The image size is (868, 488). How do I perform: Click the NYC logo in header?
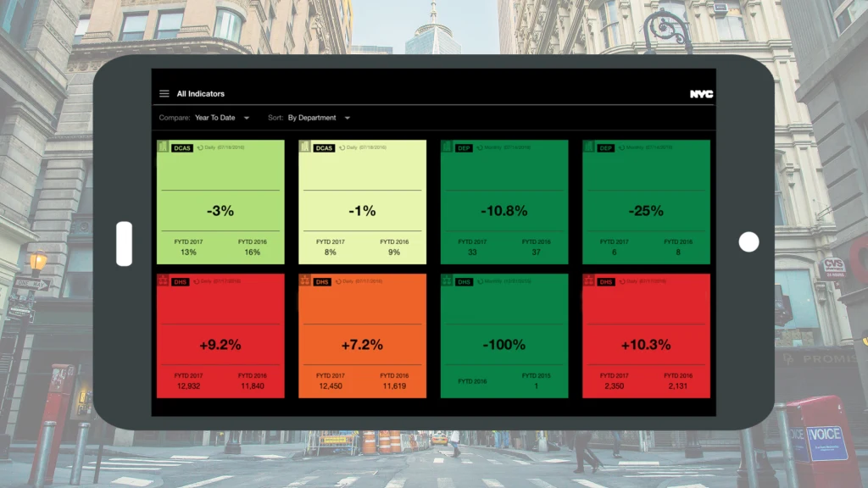click(x=701, y=94)
